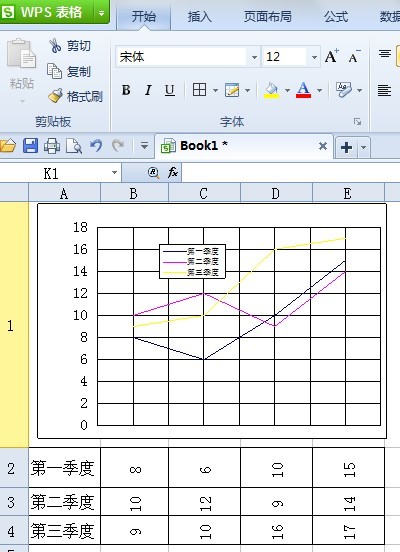Click the align left icon
The height and width of the screenshot is (552, 400).
[385, 90]
